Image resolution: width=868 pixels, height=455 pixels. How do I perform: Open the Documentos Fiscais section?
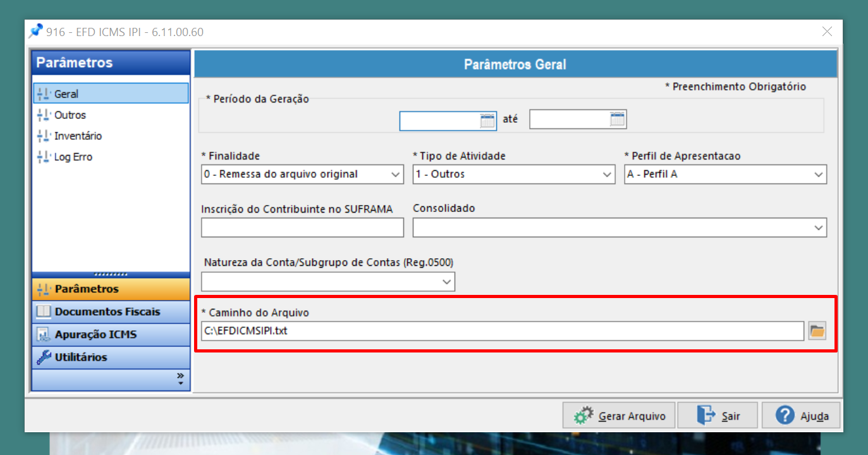(x=111, y=312)
